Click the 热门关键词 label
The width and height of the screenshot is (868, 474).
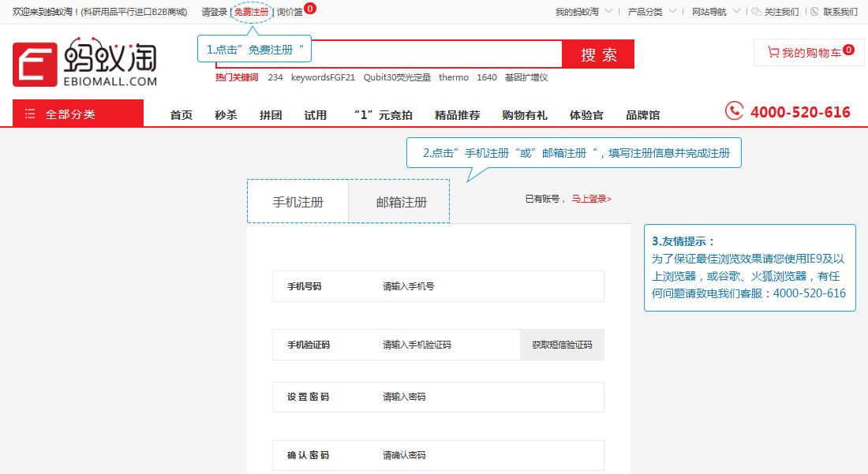click(x=237, y=77)
